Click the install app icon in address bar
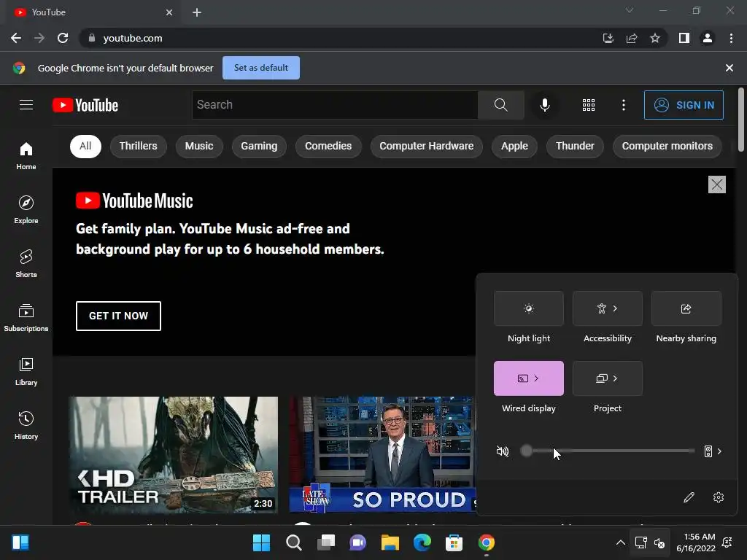The width and height of the screenshot is (747, 560). pyautogui.click(x=608, y=38)
